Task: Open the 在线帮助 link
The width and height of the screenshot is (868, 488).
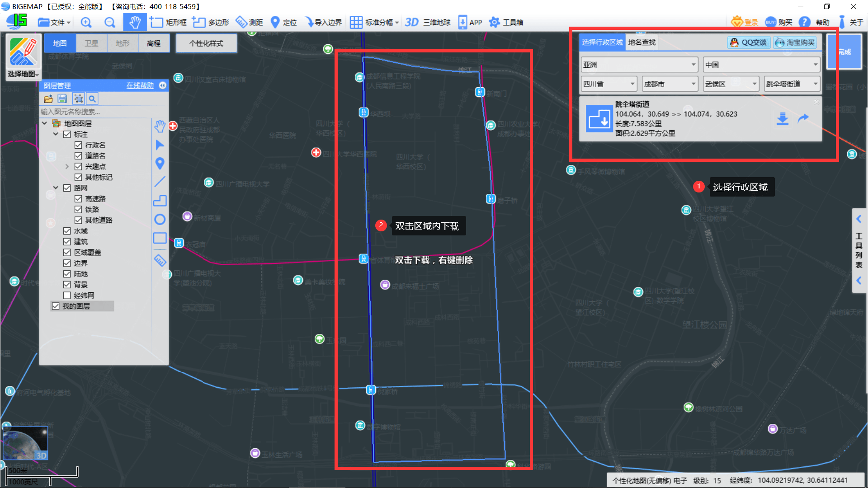Action: 140,85
